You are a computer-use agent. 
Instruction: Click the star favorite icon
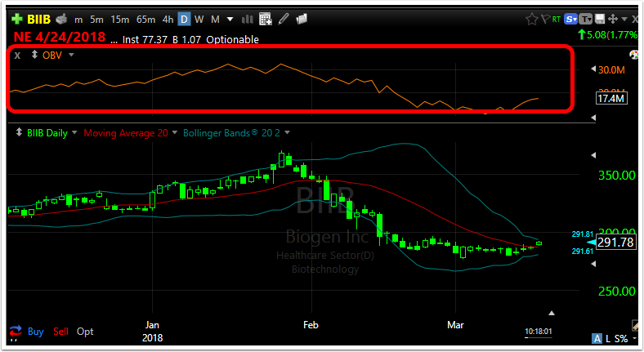tap(532, 19)
